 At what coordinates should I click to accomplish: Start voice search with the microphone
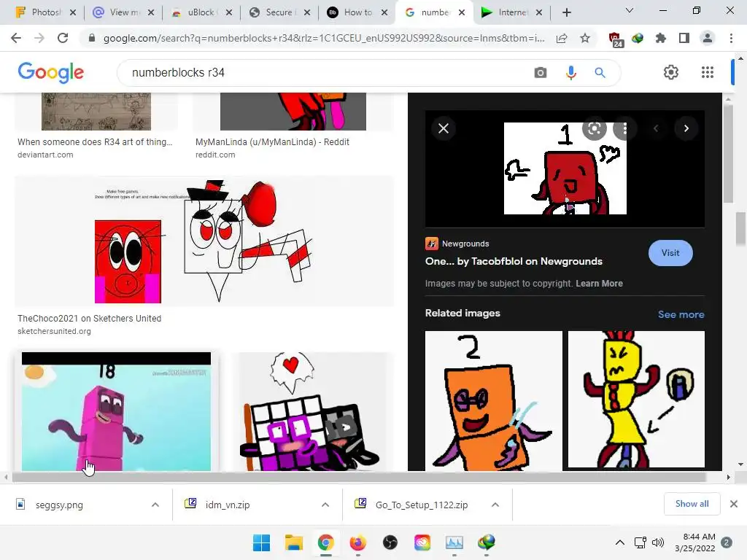570,72
